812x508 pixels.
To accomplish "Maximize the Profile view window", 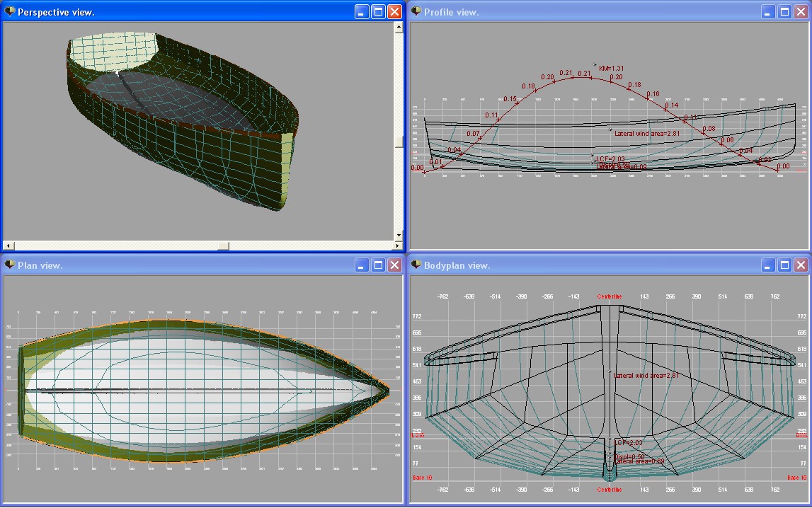I will coord(784,11).
